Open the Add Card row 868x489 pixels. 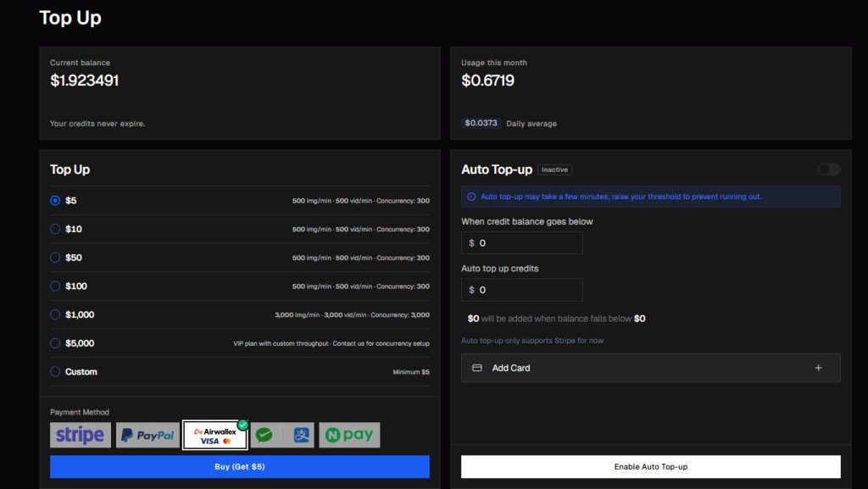pyautogui.click(x=651, y=368)
